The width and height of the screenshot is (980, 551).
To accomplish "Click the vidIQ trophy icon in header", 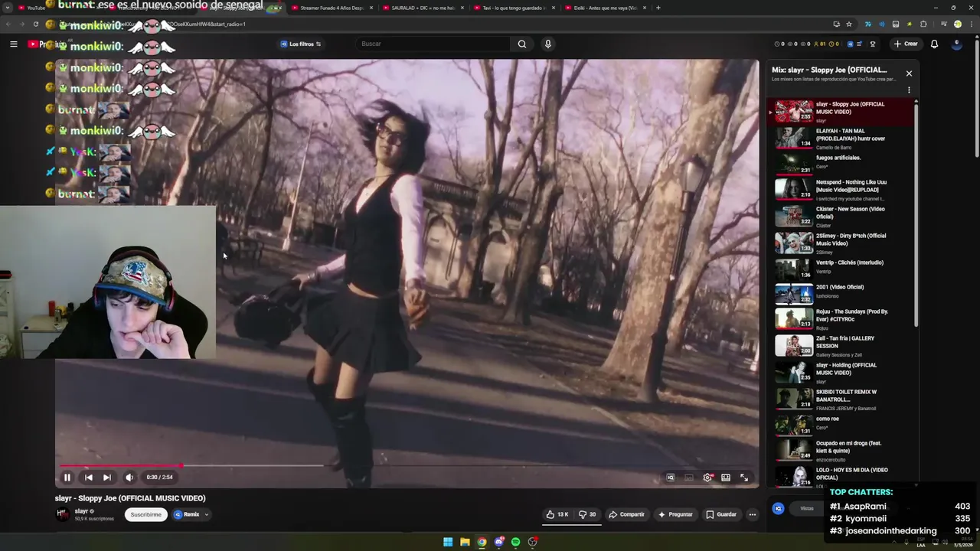I will [872, 44].
